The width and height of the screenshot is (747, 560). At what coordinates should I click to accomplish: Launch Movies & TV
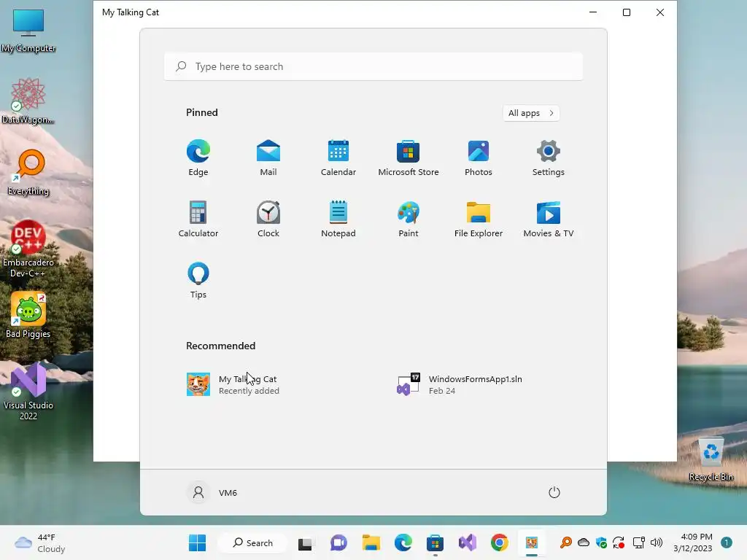tap(549, 219)
